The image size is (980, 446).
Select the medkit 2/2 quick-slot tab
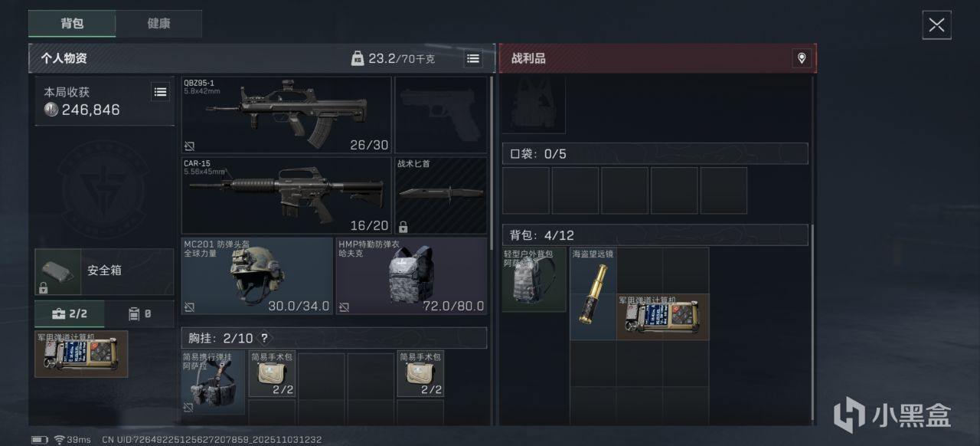click(x=70, y=313)
